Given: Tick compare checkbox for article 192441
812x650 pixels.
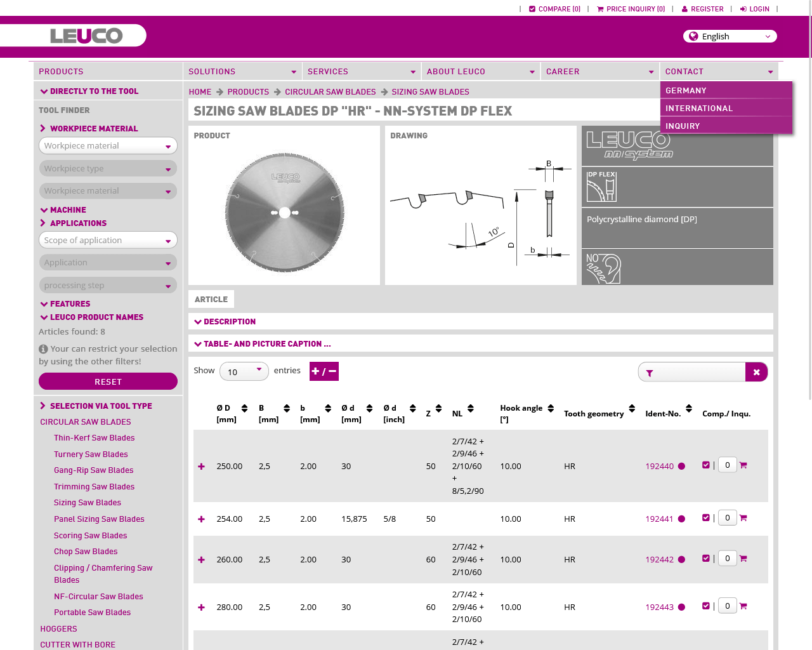Looking at the screenshot, I should 706,518.
